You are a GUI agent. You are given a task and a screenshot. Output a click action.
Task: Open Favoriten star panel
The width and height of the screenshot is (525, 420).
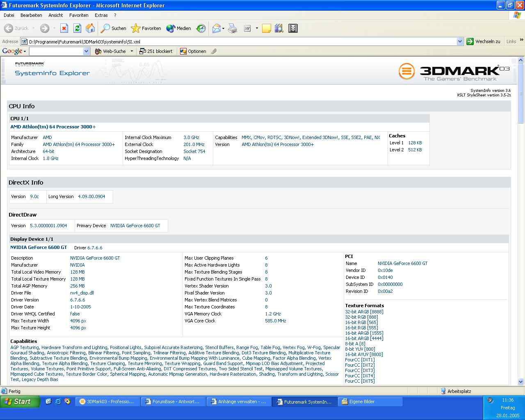tap(146, 28)
